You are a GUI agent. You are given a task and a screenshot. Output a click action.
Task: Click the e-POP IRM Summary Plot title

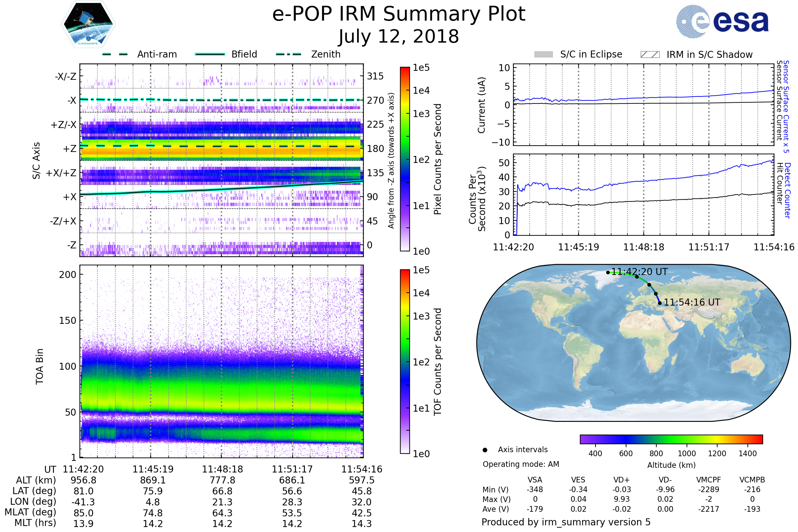(399, 14)
